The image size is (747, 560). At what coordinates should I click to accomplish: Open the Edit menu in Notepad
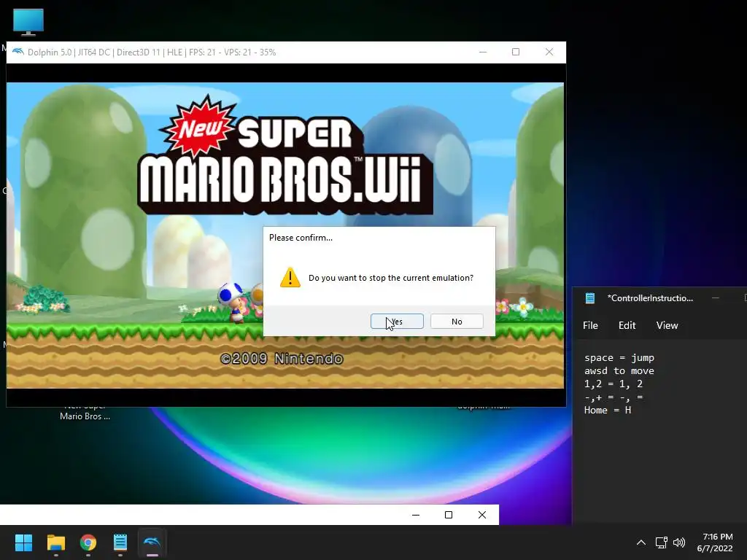[627, 325]
